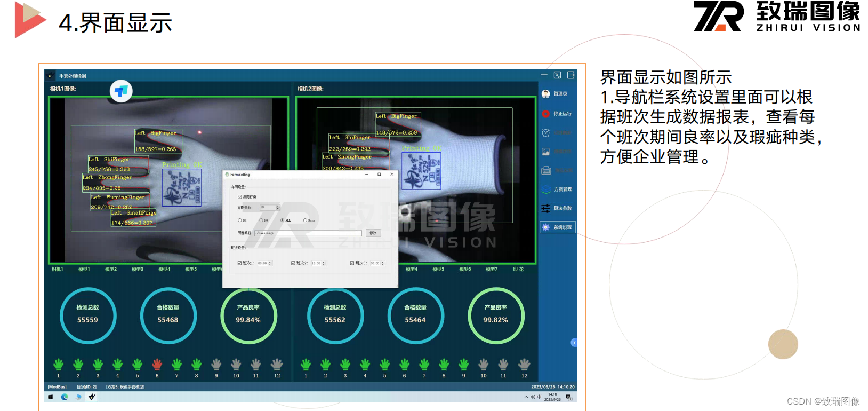Click right 模型4 tab under camera 2
This screenshot has height=411, width=868.
412,270
